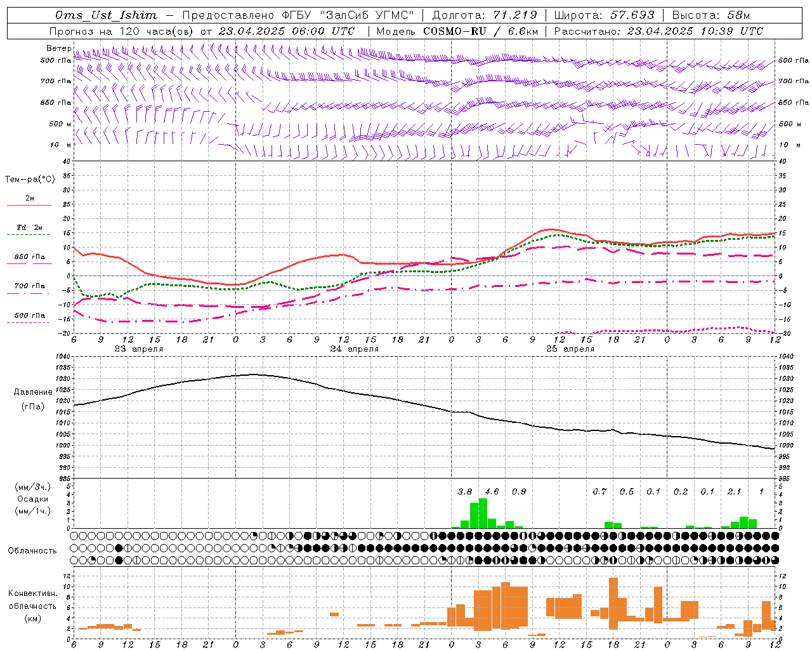Click the Широта: 57.693 latitude value

pyautogui.click(x=604, y=15)
